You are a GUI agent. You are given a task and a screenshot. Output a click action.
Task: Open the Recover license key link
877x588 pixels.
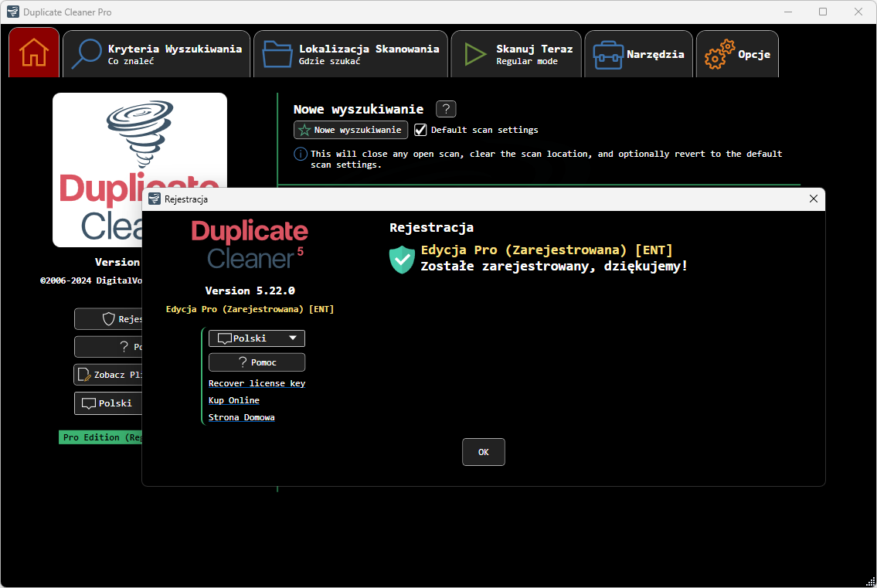tap(257, 383)
